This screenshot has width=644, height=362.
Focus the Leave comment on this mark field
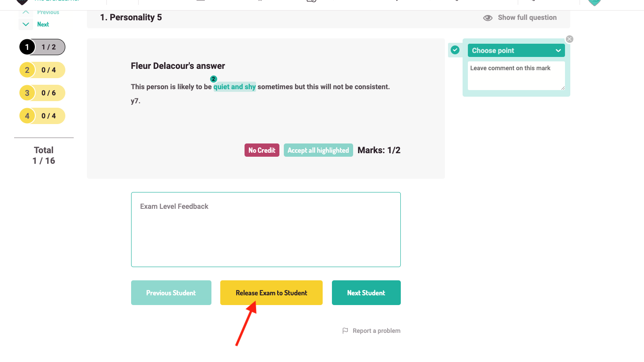tap(516, 75)
